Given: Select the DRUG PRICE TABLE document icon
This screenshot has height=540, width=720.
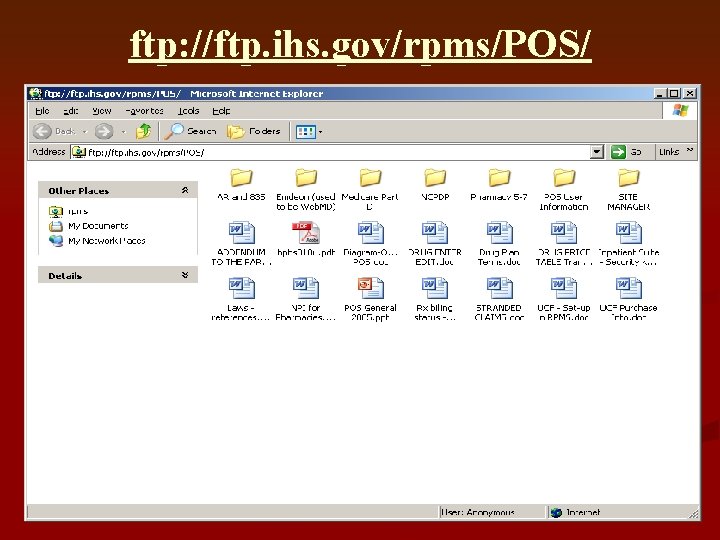Looking at the screenshot, I should 564,233.
